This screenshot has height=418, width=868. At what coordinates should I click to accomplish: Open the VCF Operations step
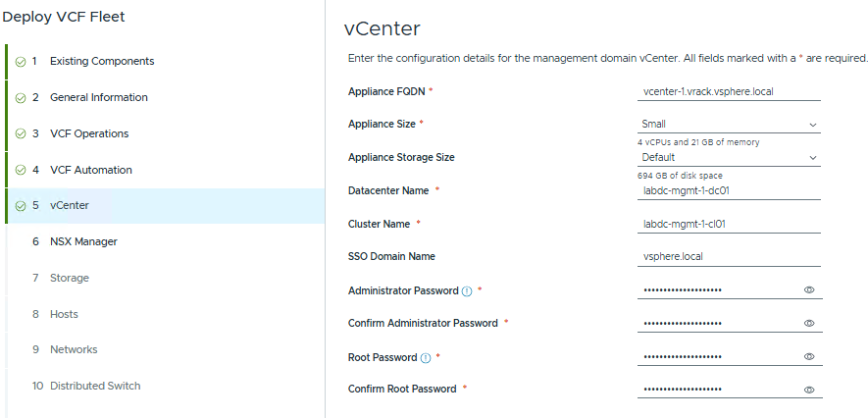tap(88, 134)
